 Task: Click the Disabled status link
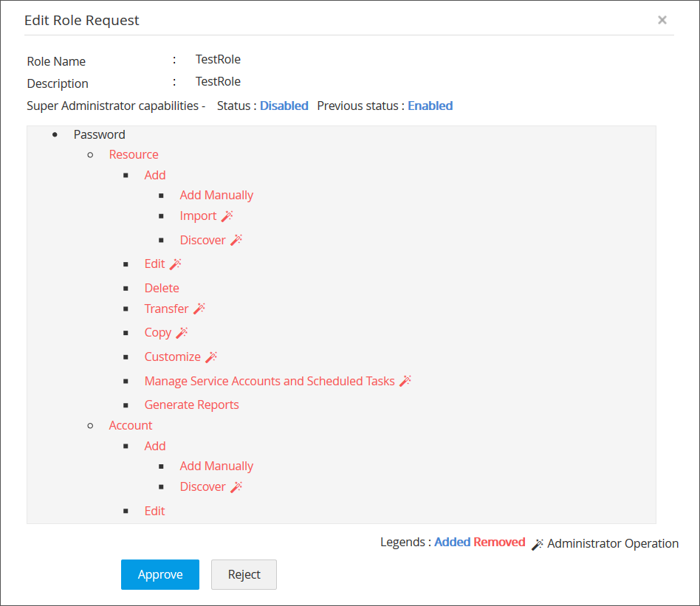tap(284, 106)
